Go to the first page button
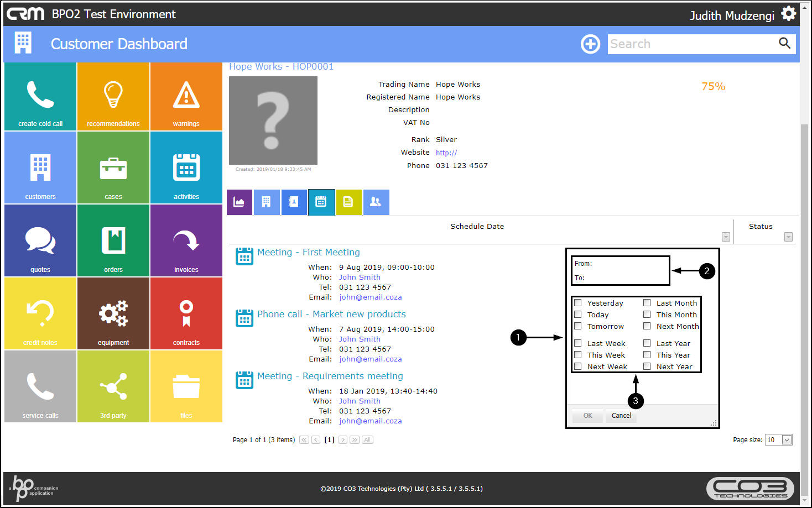 pyautogui.click(x=304, y=440)
